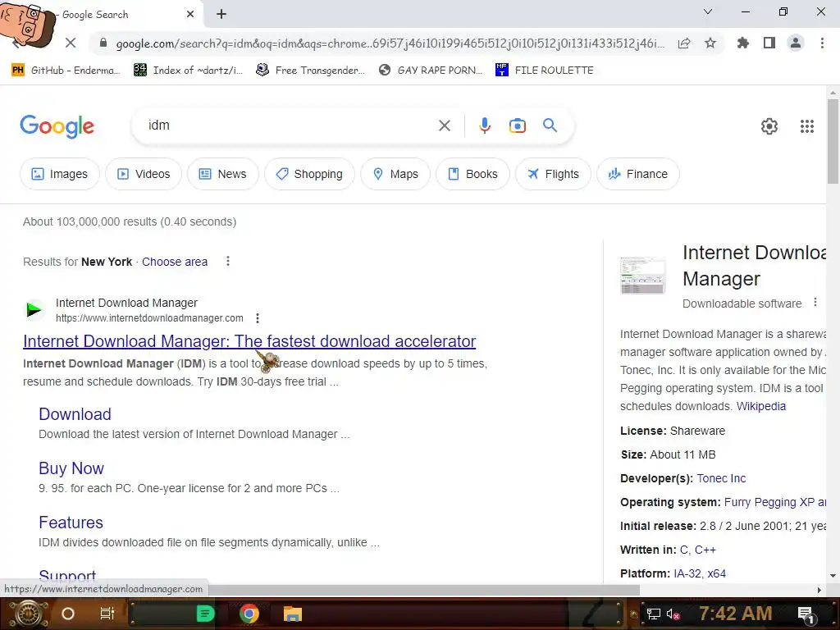Click the Choose area link

(175, 262)
